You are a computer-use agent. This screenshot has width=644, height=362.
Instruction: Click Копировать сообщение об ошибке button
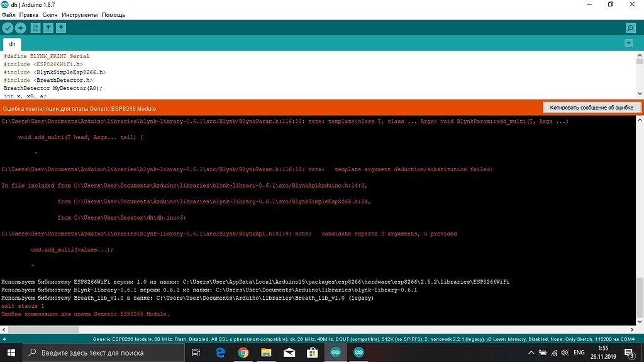click(592, 108)
